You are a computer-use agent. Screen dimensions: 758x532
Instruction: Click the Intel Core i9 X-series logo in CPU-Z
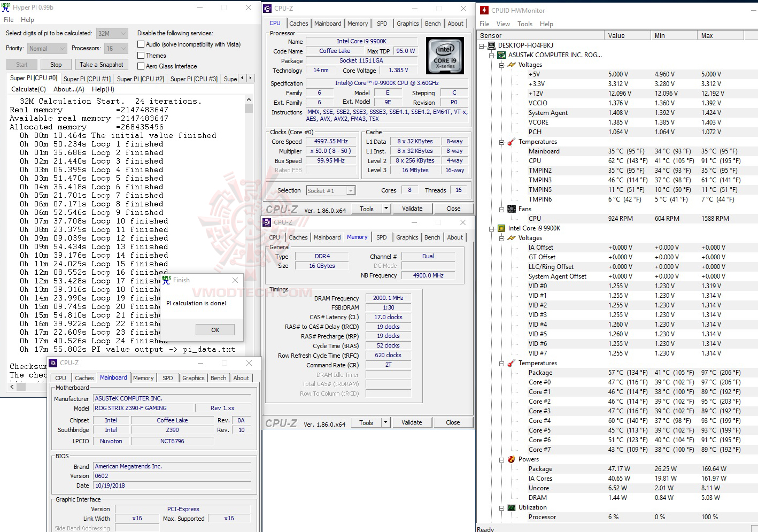click(x=445, y=55)
